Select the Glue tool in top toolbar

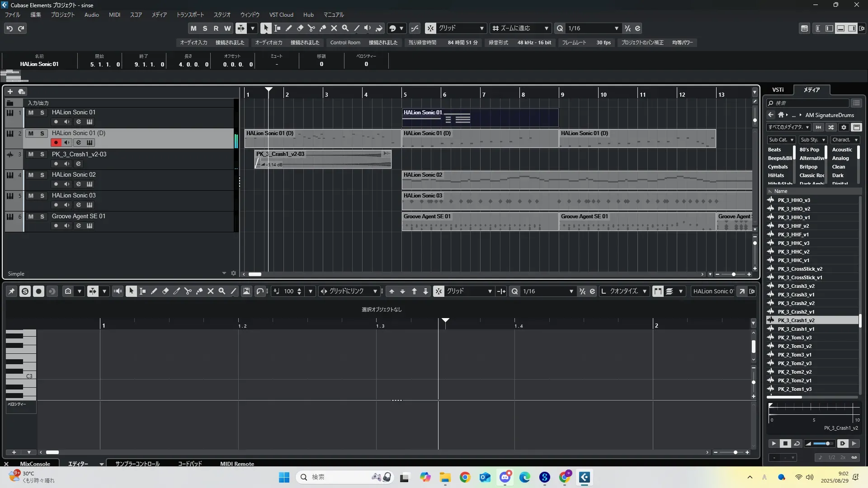click(x=323, y=28)
